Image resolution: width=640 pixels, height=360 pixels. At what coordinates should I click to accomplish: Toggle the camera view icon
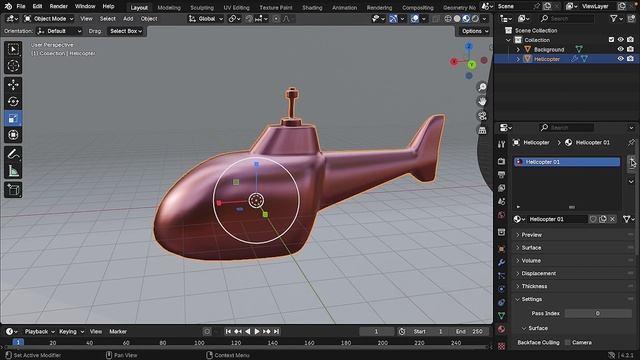[482, 116]
